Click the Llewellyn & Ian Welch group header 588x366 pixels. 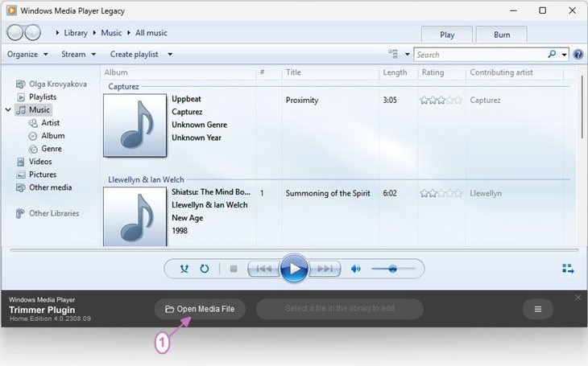coord(146,180)
